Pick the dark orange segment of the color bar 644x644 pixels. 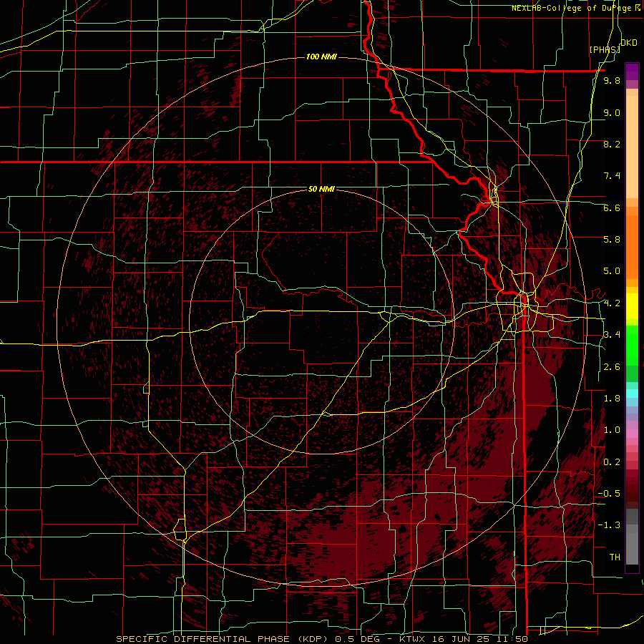click(632, 245)
